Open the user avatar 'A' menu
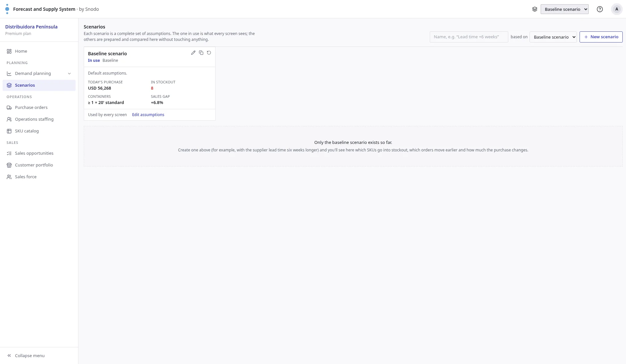626x364 pixels. point(617,9)
